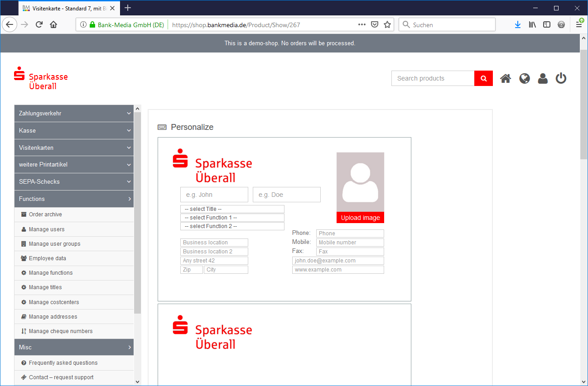The height and width of the screenshot is (386, 588).
Task: Click the Sparkasse Überall header logo
Action: 41,79
